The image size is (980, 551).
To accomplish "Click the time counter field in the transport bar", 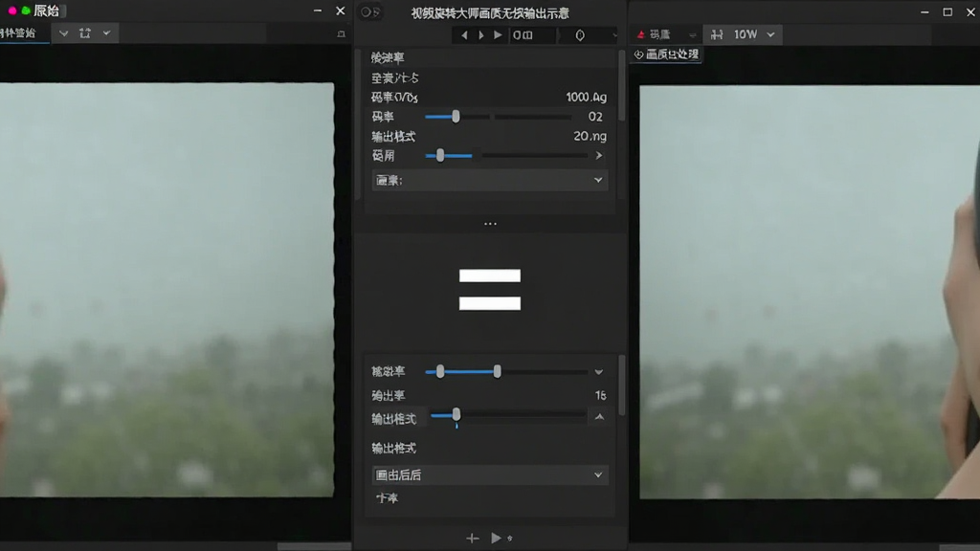I will 531,35.
